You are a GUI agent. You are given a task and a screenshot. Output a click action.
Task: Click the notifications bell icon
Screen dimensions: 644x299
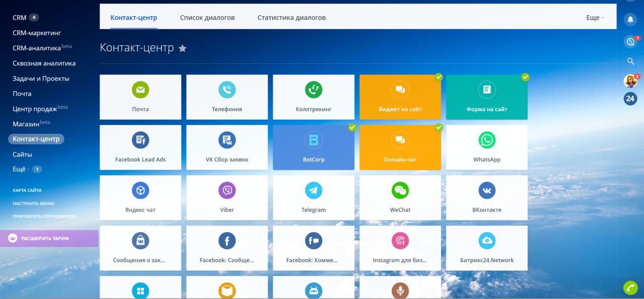pos(630,20)
